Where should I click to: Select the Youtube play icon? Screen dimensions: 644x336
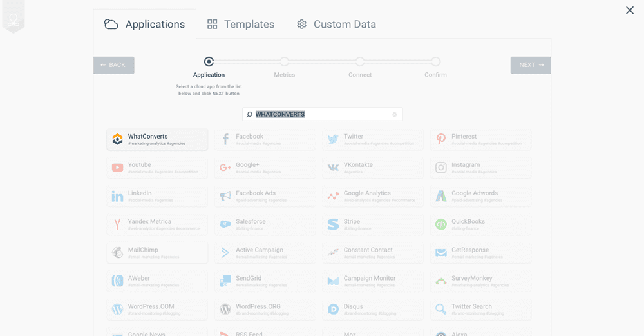(117, 168)
